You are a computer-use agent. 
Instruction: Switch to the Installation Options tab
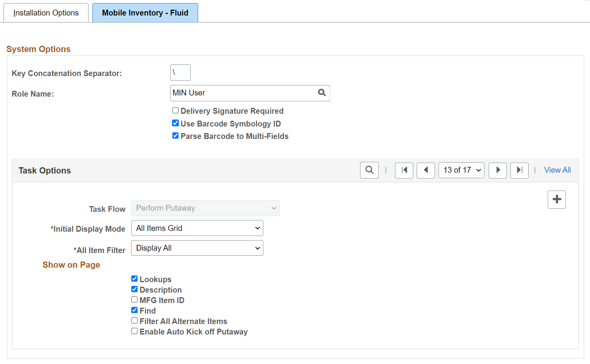pos(45,12)
